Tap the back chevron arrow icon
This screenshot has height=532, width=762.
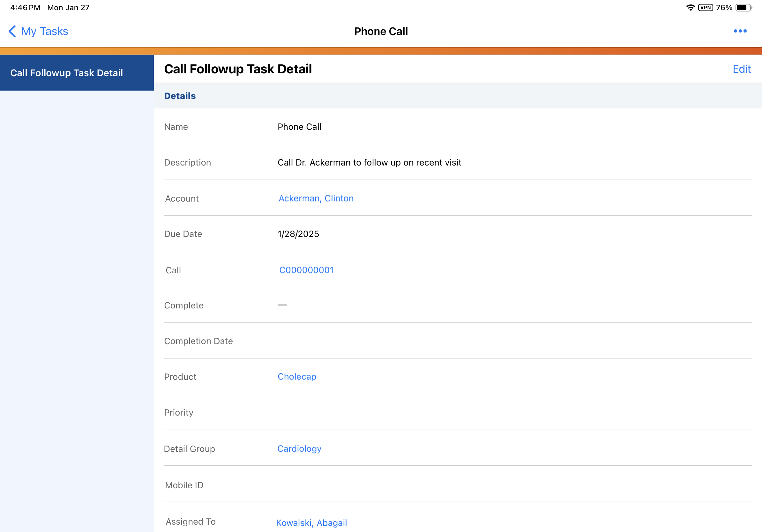tap(12, 31)
